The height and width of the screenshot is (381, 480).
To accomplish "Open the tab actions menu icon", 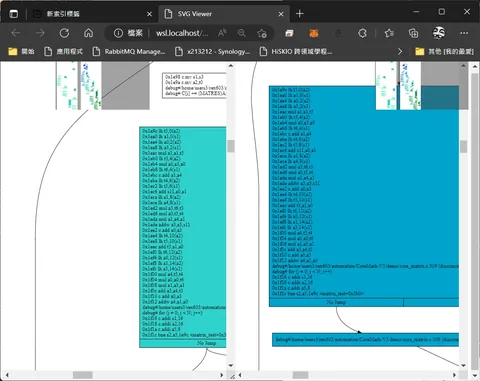I will [14, 14].
